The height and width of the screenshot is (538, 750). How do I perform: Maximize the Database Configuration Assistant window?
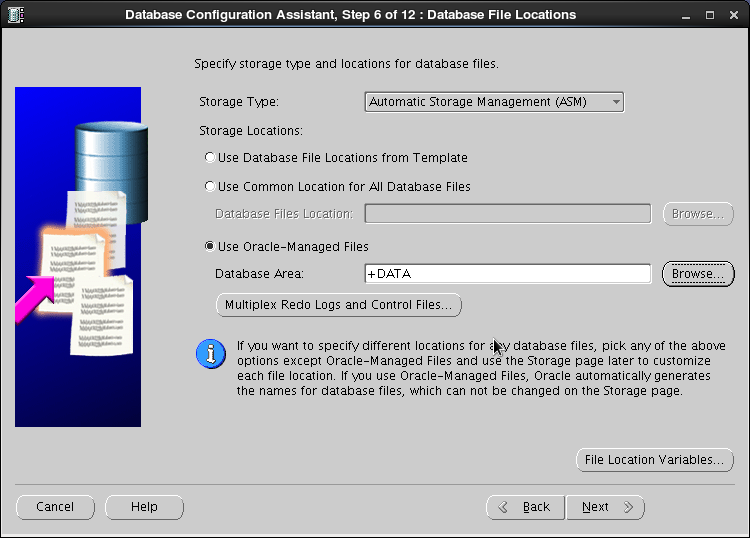pos(710,15)
